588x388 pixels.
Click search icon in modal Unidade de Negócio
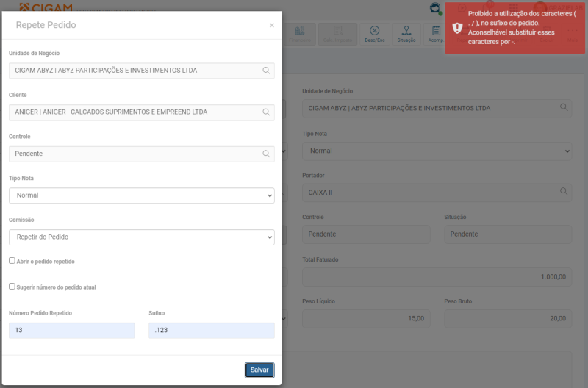pos(266,71)
